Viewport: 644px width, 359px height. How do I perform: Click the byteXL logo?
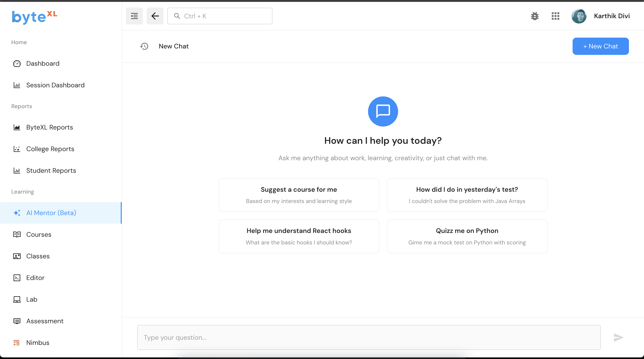click(34, 17)
